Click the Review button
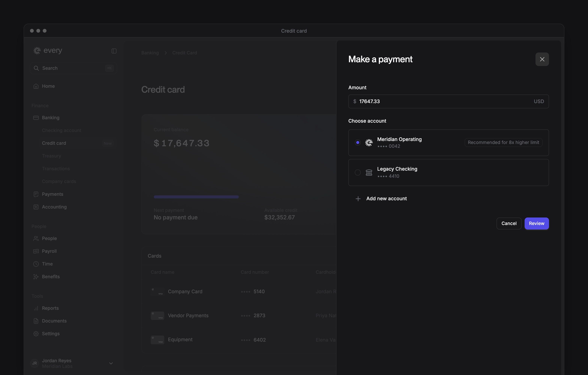The height and width of the screenshot is (375, 588). pos(536,223)
